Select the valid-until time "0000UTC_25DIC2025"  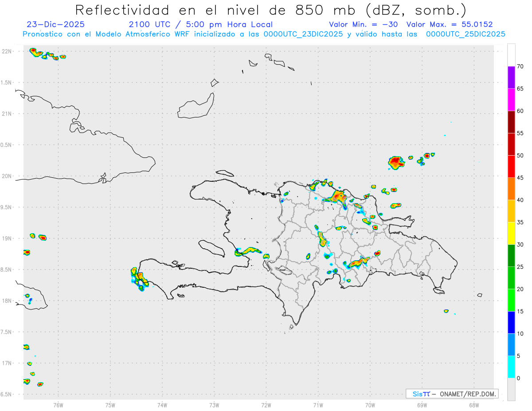click(465, 34)
